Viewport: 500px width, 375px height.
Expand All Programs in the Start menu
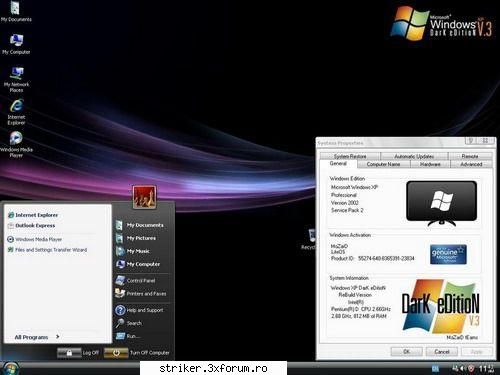(x=37, y=337)
